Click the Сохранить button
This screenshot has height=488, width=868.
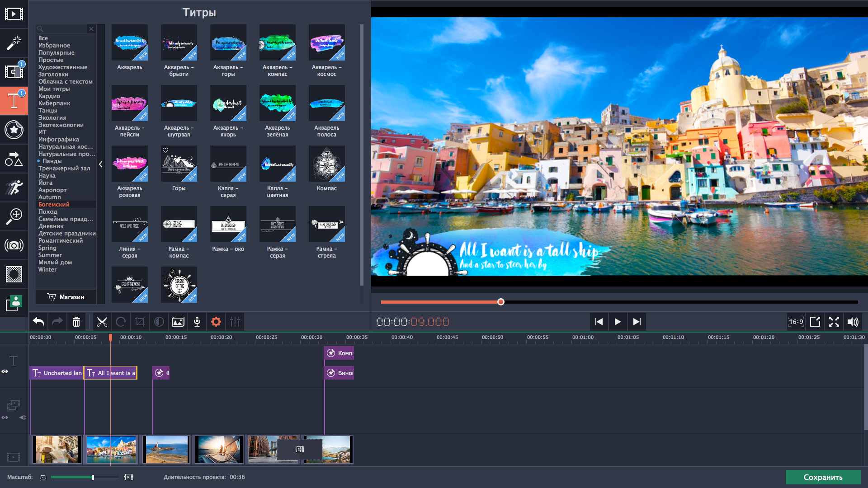tap(823, 477)
